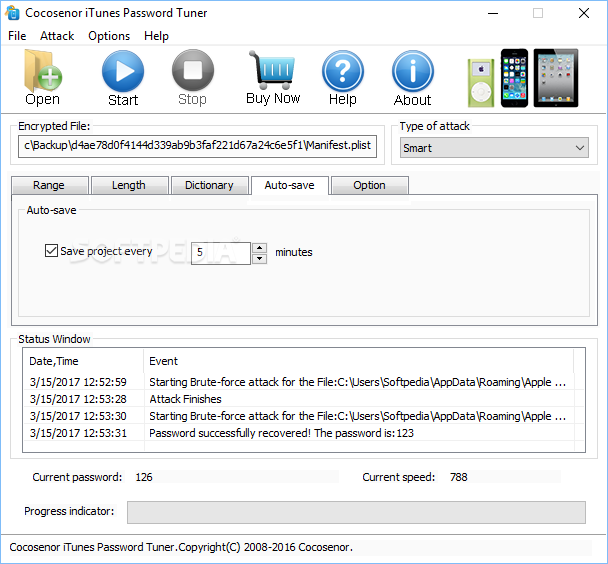This screenshot has width=608, height=564.
Task: Select the 12:53:30 brute-force log row
Action: 303,416
